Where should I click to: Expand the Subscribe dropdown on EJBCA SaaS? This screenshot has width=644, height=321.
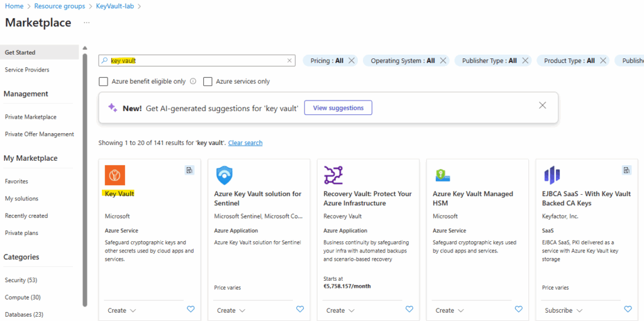pos(563,310)
